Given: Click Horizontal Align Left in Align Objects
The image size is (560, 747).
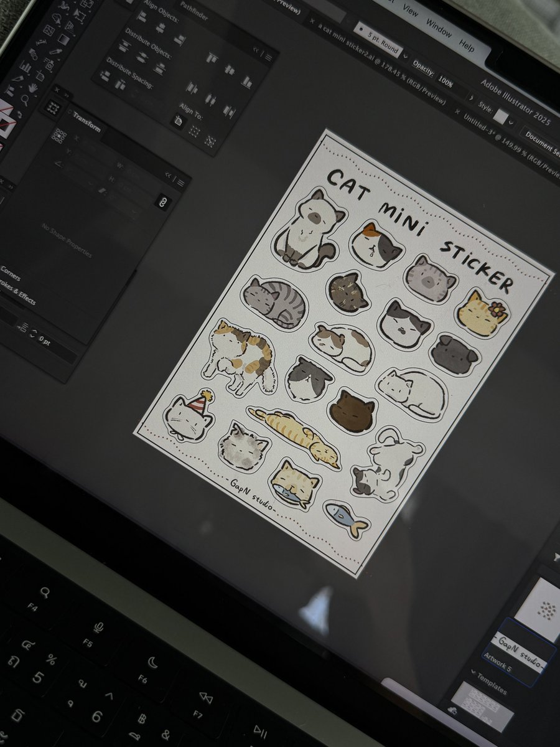Looking at the screenshot, I should tap(142, 16).
